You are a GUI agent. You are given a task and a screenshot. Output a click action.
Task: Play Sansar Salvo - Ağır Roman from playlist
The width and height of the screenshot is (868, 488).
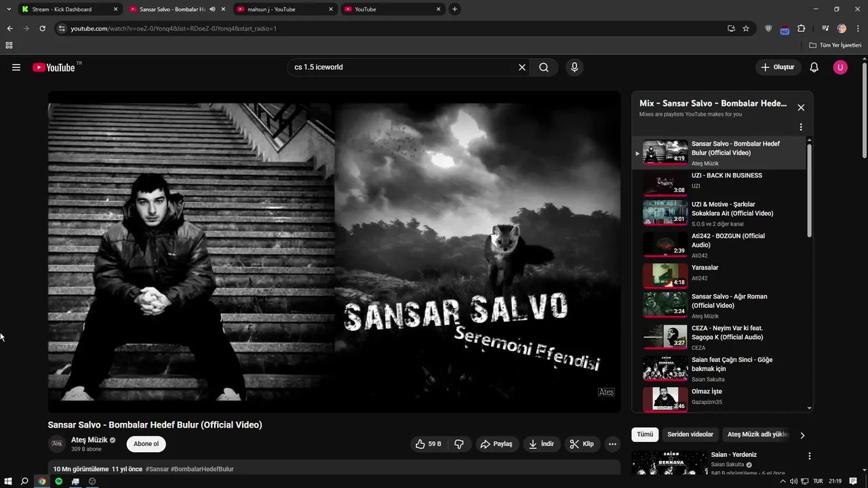click(x=719, y=305)
